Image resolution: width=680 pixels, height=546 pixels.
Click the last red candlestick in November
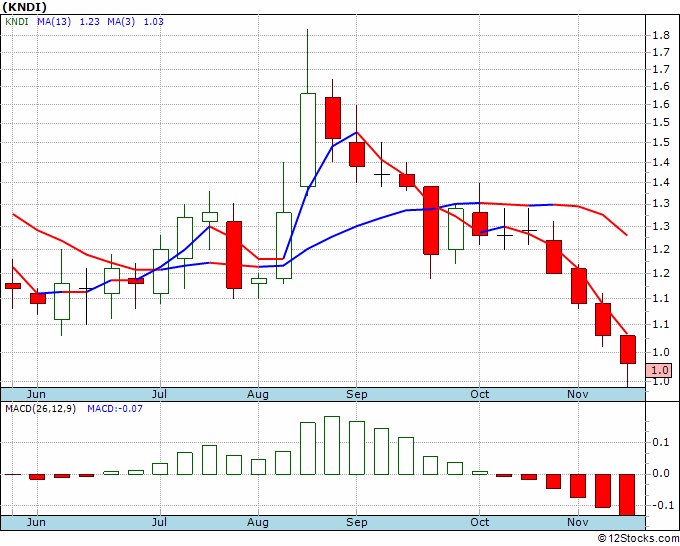tap(628, 349)
